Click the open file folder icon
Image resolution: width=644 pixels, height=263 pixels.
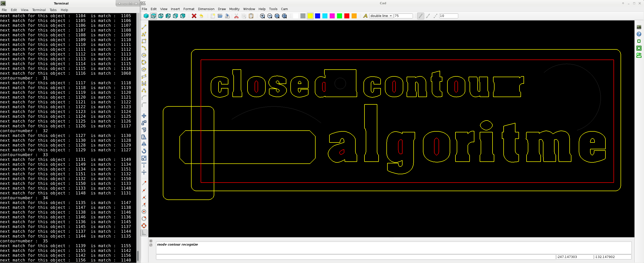point(220,16)
